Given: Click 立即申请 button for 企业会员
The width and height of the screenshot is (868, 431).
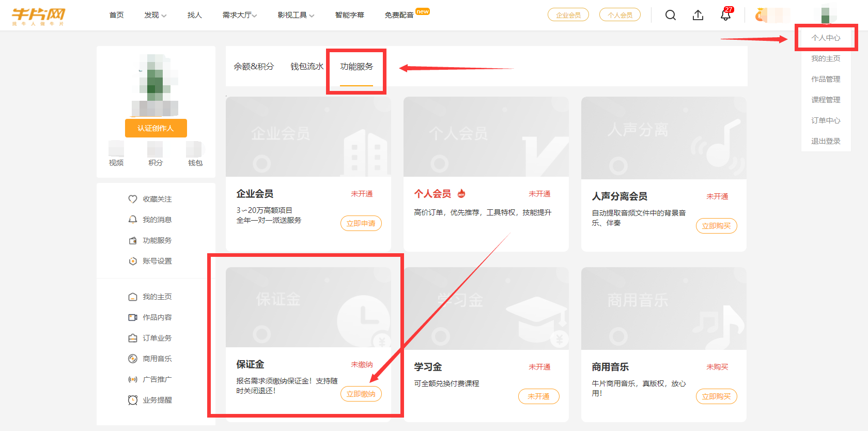Looking at the screenshot, I should 361,223.
